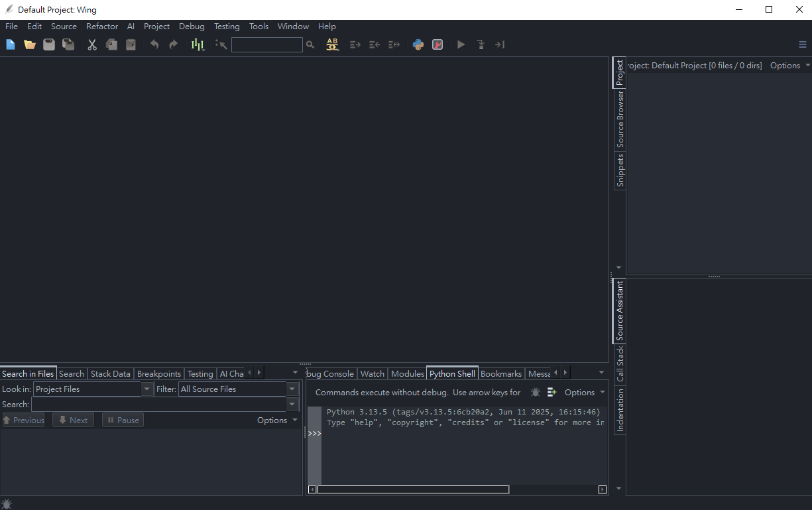Image resolution: width=812 pixels, height=510 pixels.
Task: Open the Python Shell Options dropdown
Action: coord(585,393)
